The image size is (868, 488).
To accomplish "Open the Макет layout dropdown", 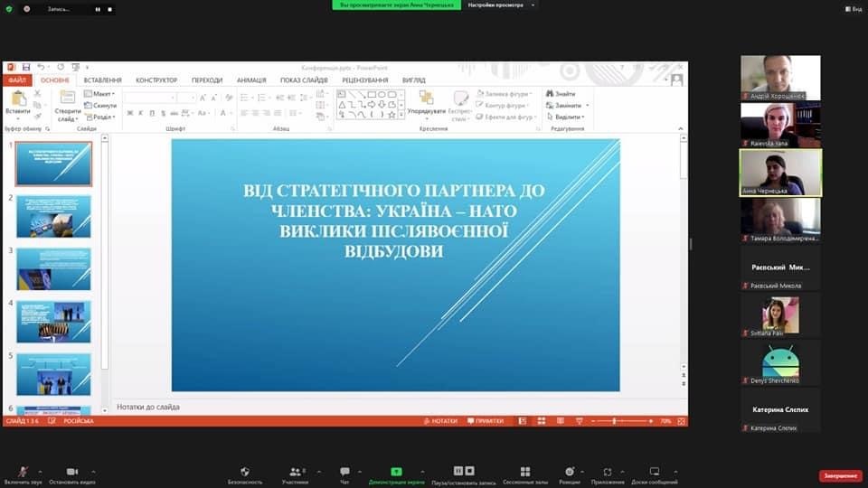I will (x=101, y=93).
